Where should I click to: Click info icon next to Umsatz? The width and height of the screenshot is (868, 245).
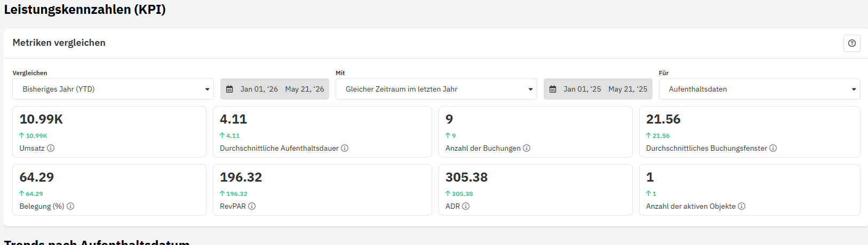[x=51, y=148]
